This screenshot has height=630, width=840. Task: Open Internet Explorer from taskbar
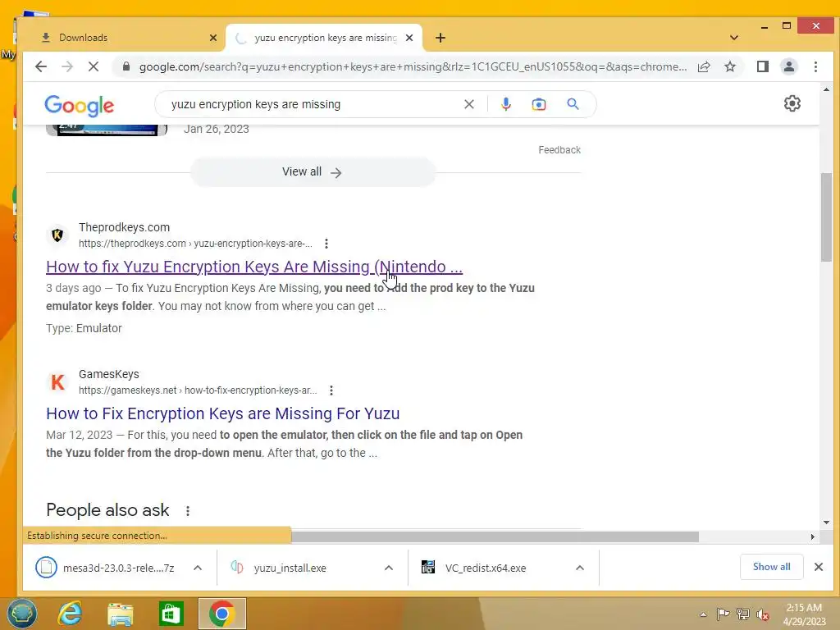pyautogui.click(x=71, y=614)
